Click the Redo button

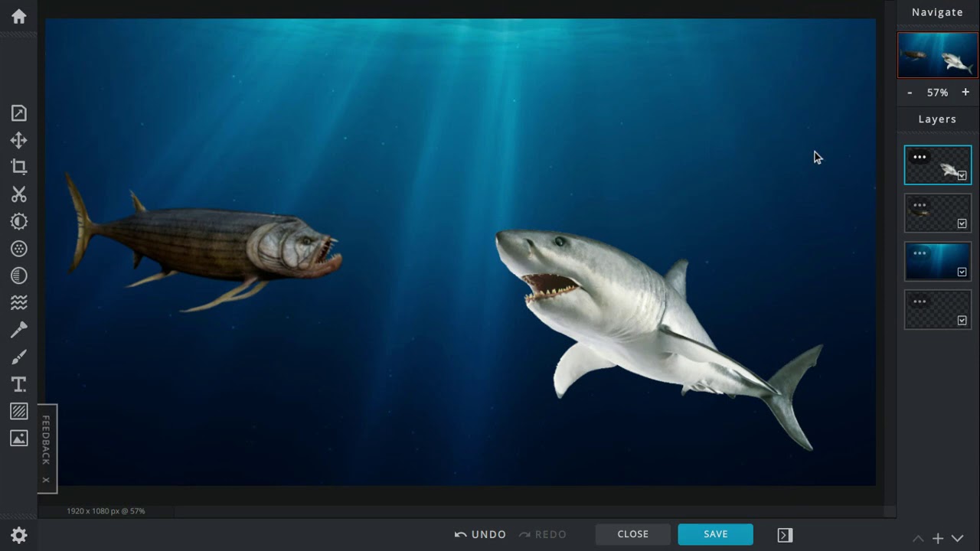tap(543, 534)
